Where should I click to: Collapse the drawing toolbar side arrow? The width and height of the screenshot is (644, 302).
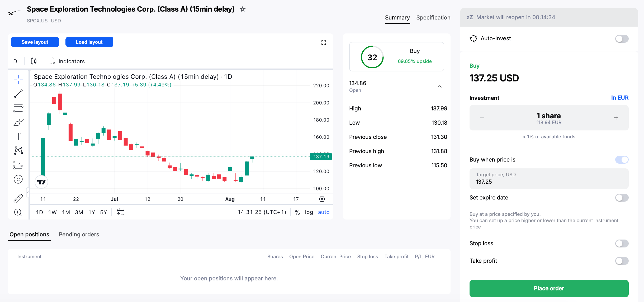(28, 193)
